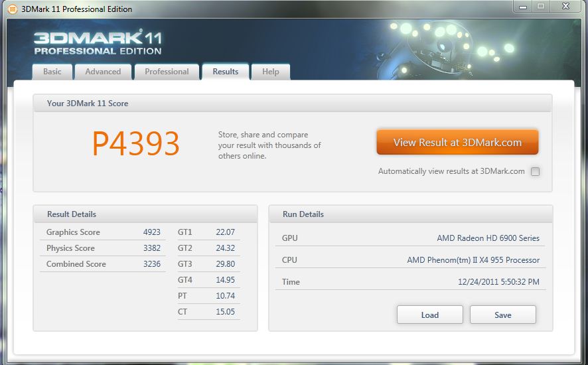
Task: Click the Graphics Score value 4923
Action: pyautogui.click(x=152, y=232)
